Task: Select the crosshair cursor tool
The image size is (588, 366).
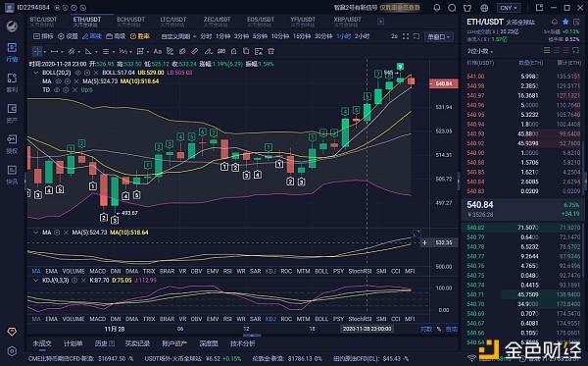Action: 37,51
